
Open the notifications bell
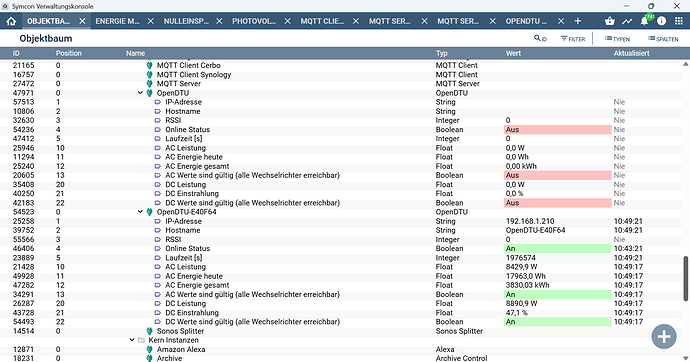click(x=644, y=21)
